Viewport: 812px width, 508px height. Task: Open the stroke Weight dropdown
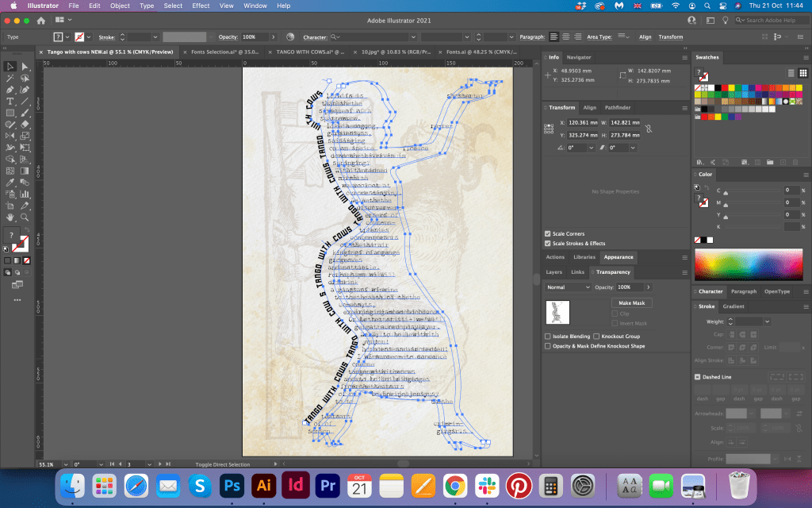point(766,321)
